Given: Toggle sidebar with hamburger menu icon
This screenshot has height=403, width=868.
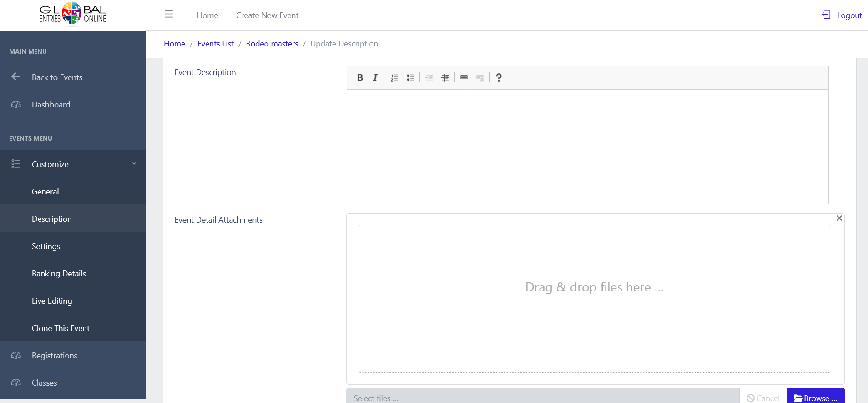Looking at the screenshot, I should click(x=169, y=15).
